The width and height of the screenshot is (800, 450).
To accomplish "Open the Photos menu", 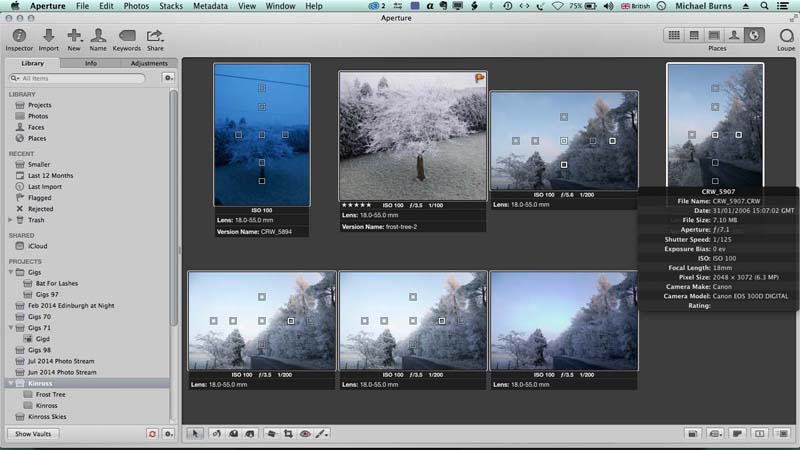I will point(136,6).
